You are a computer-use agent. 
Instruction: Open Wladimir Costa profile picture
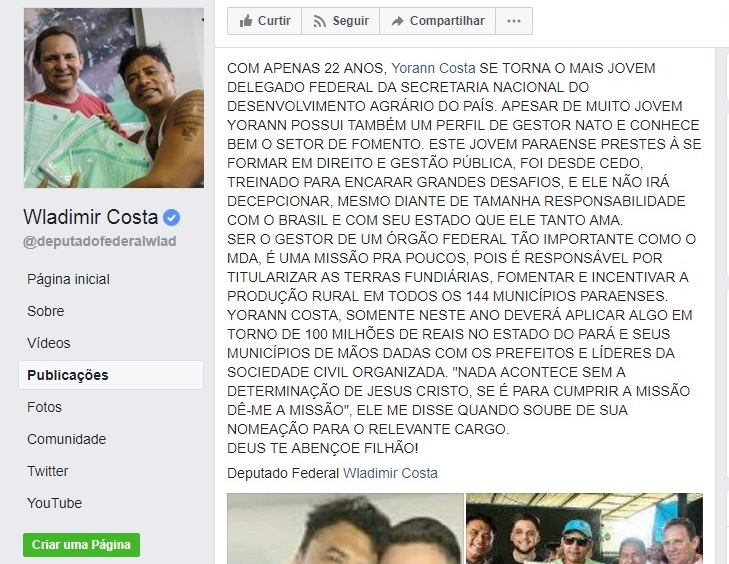pyautogui.click(x=114, y=98)
